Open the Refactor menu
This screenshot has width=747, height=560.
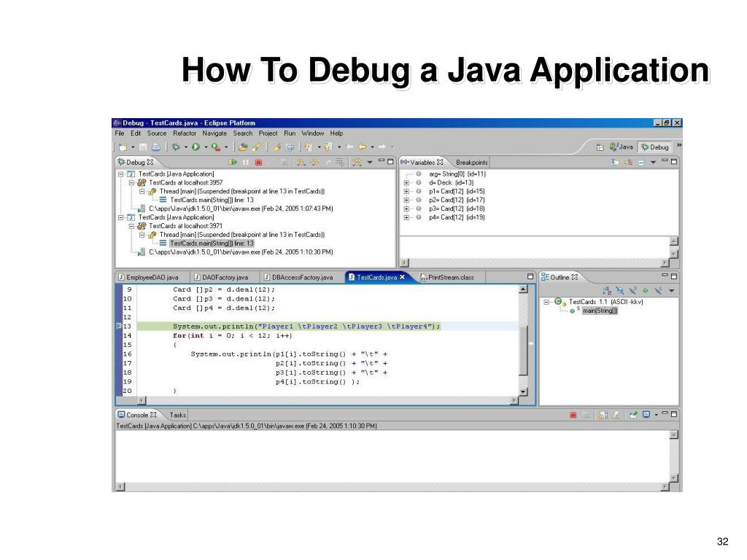coord(185,133)
